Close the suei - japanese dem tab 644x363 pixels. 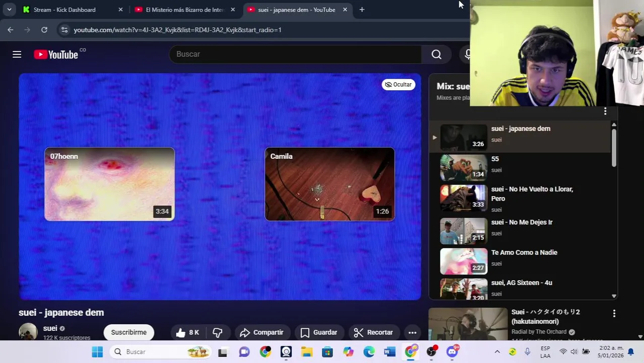(x=345, y=10)
